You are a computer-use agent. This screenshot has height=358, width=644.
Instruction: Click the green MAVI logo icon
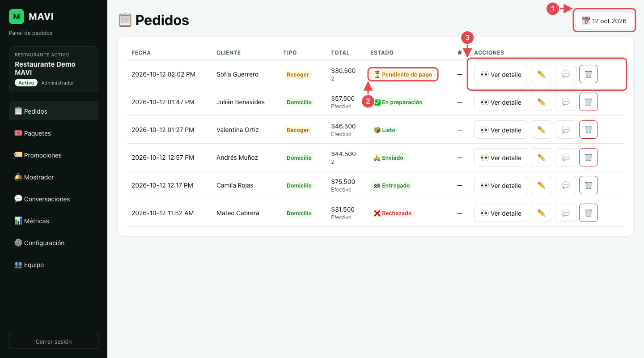tap(17, 17)
